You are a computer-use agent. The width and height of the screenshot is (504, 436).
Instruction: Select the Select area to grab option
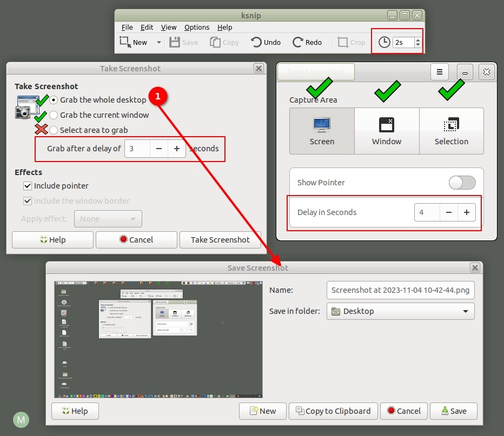(x=54, y=130)
